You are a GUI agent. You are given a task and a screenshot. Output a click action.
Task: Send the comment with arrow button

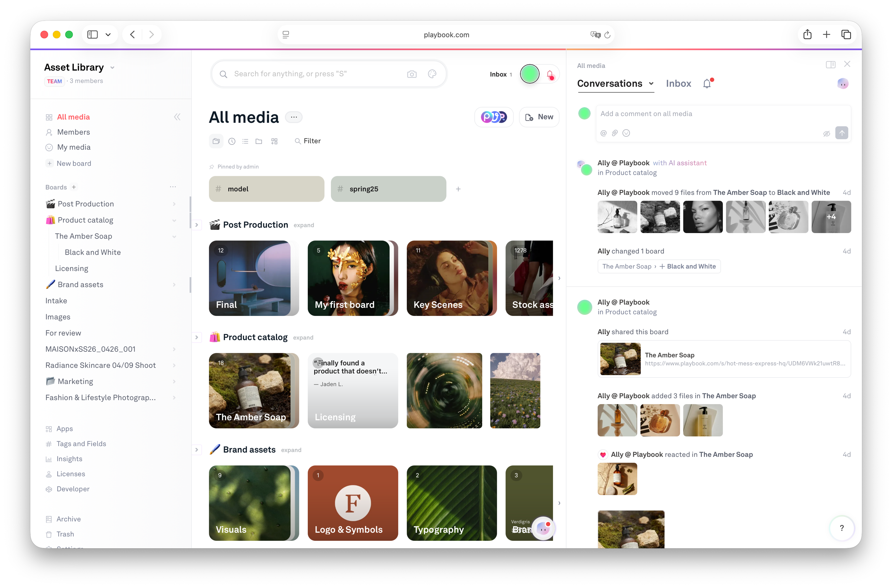842,133
